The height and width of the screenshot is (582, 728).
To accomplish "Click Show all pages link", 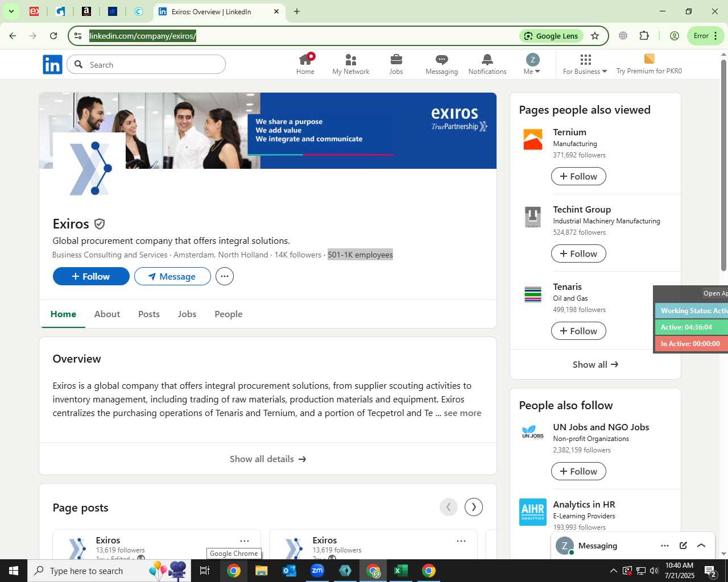I will [x=595, y=364].
